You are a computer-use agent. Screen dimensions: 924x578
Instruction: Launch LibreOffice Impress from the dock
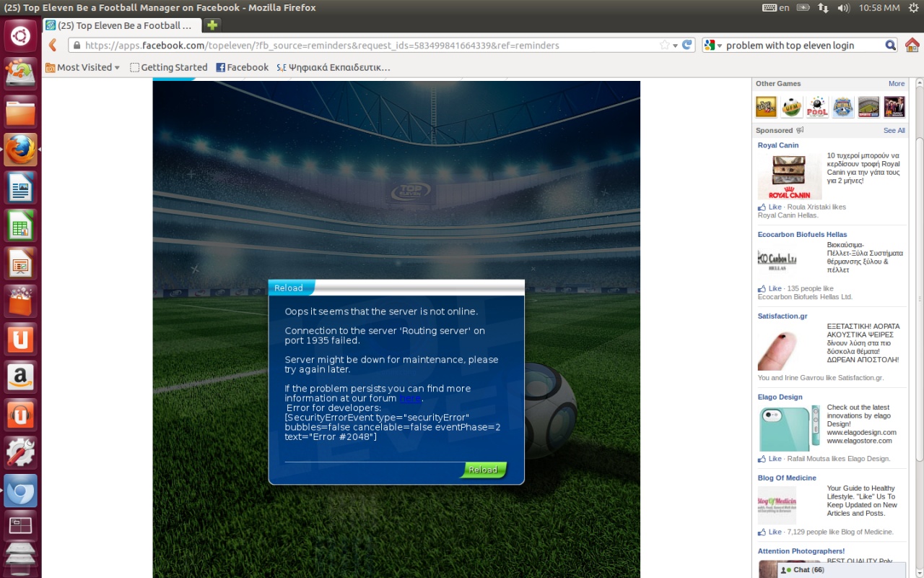20,264
